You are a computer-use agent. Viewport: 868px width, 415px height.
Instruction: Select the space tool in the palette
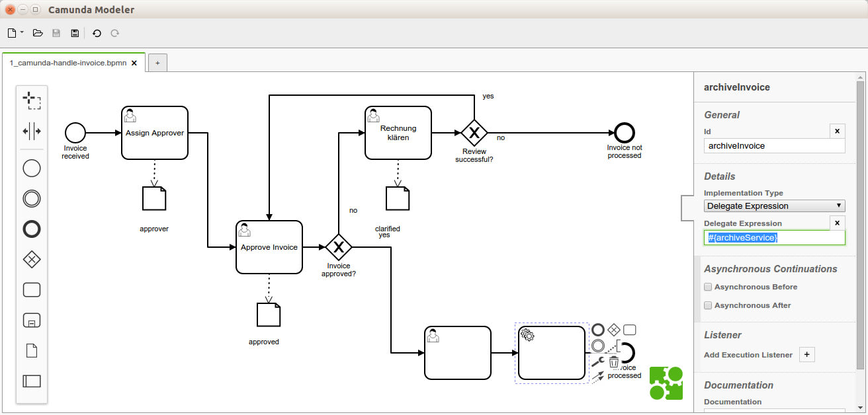click(x=32, y=132)
